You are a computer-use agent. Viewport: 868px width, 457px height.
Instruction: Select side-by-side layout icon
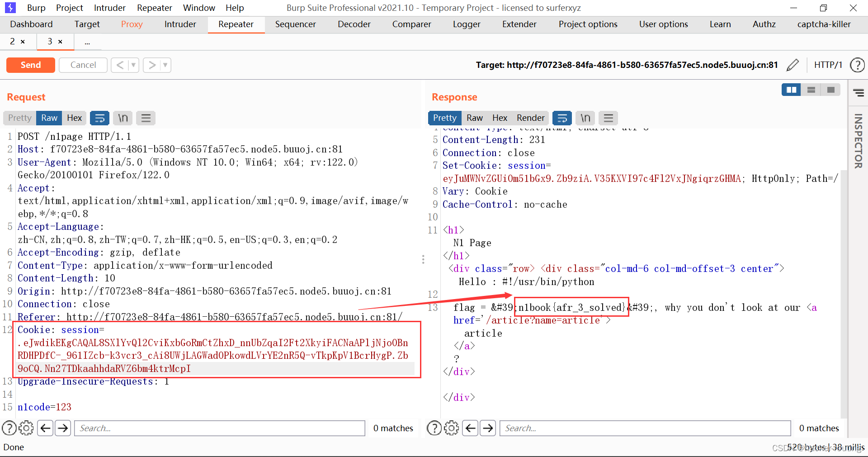point(791,90)
